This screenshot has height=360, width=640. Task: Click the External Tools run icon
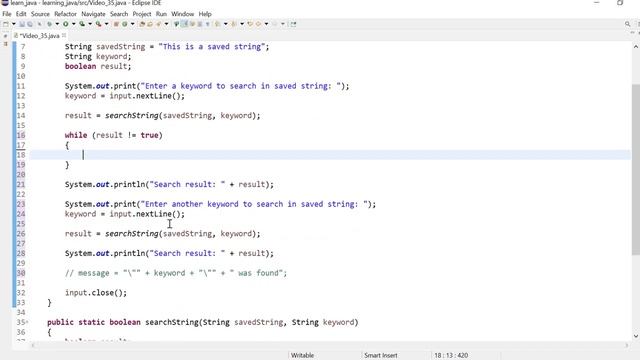(x=98, y=24)
